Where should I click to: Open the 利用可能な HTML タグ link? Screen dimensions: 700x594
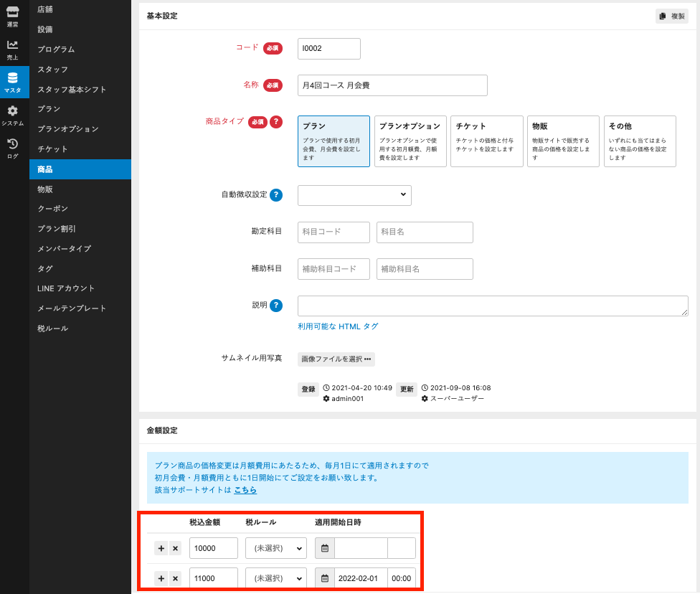[x=338, y=326]
